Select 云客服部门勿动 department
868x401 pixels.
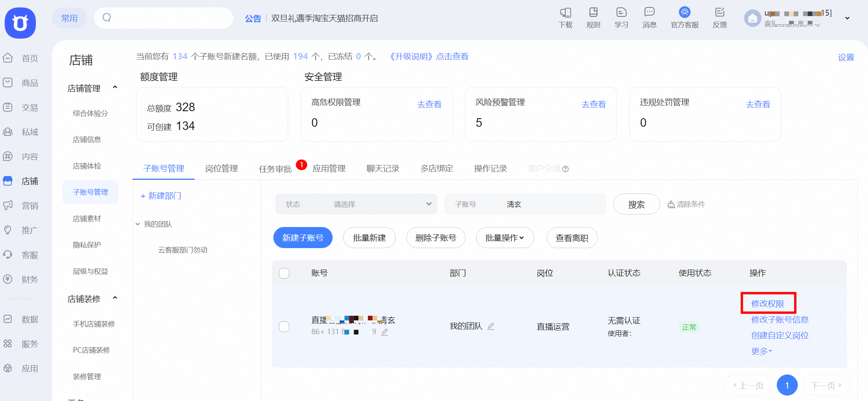pyautogui.click(x=182, y=250)
